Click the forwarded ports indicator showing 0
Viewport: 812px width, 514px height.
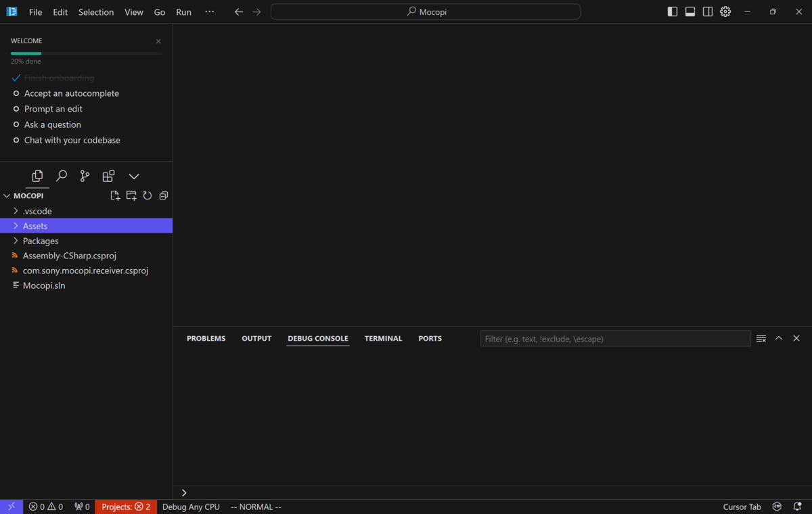[x=82, y=507]
